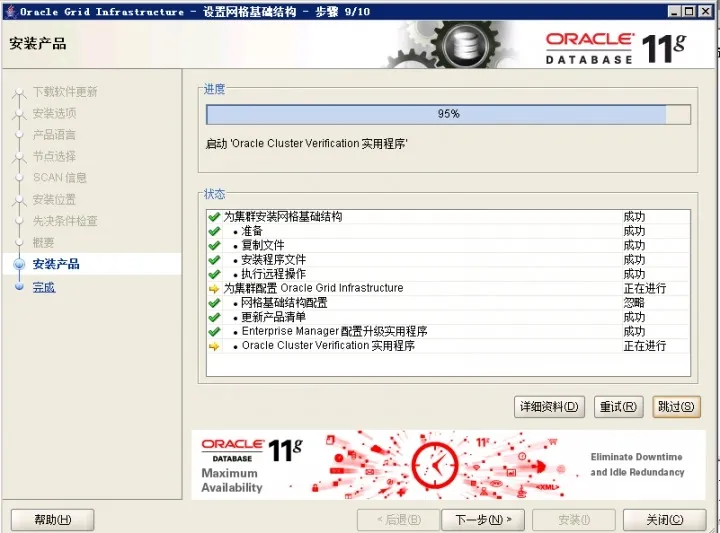Click step bullet icon beside 安装产品
720x533 pixels.
[19, 264]
